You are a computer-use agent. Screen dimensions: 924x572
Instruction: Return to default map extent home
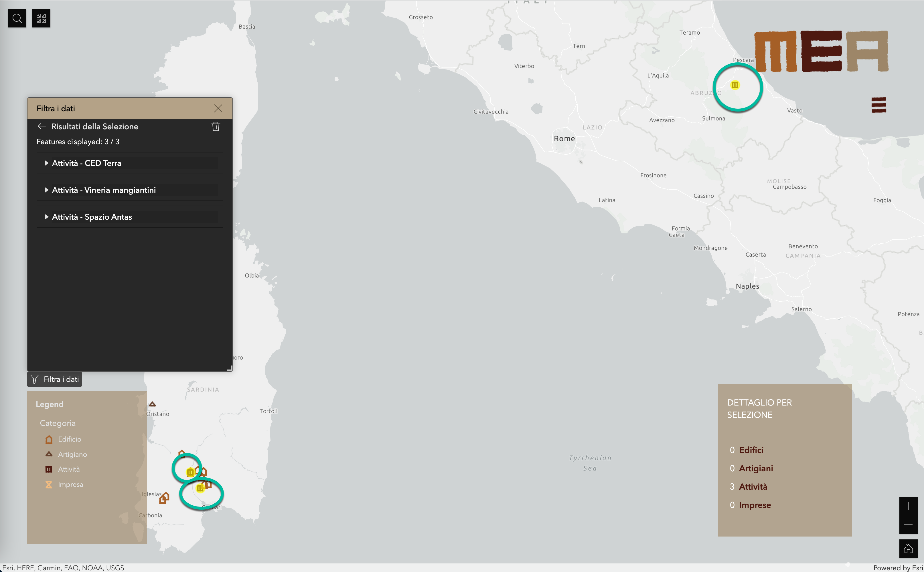(x=908, y=549)
